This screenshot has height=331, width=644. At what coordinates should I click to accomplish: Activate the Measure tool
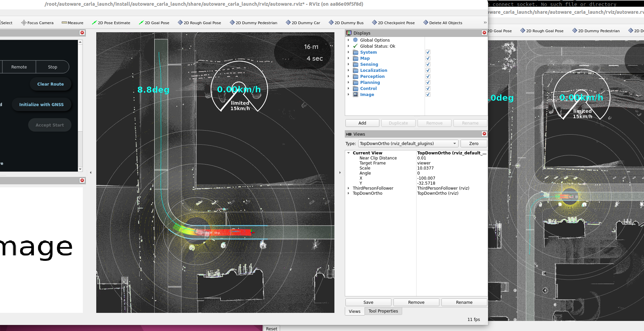(x=72, y=23)
